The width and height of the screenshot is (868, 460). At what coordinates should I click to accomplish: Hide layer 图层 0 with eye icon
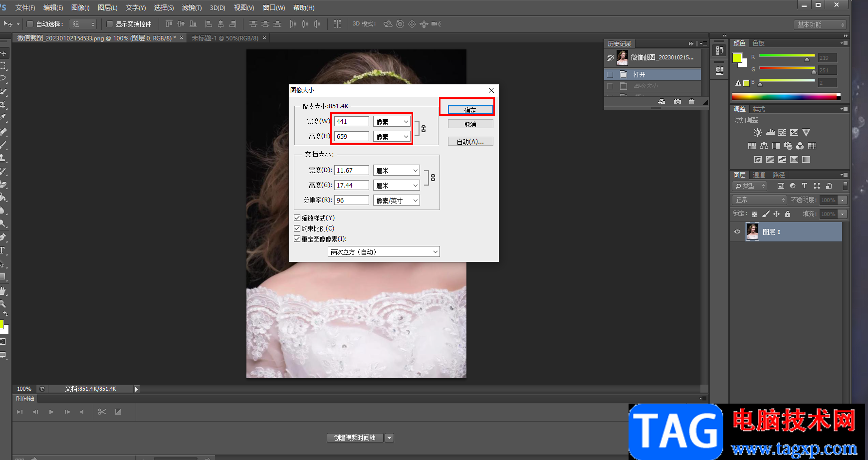pyautogui.click(x=737, y=231)
